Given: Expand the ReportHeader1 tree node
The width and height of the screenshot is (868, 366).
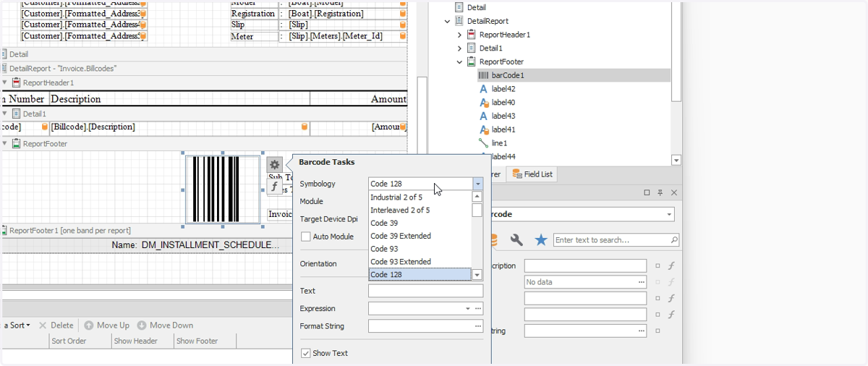Looking at the screenshot, I should tap(459, 35).
